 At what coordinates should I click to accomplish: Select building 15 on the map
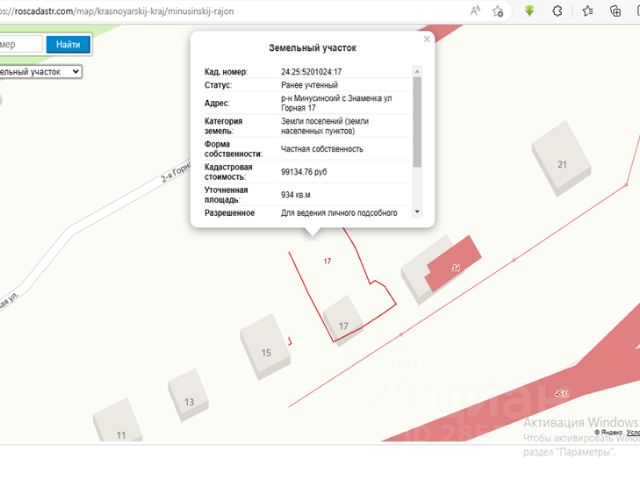coord(265,347)
